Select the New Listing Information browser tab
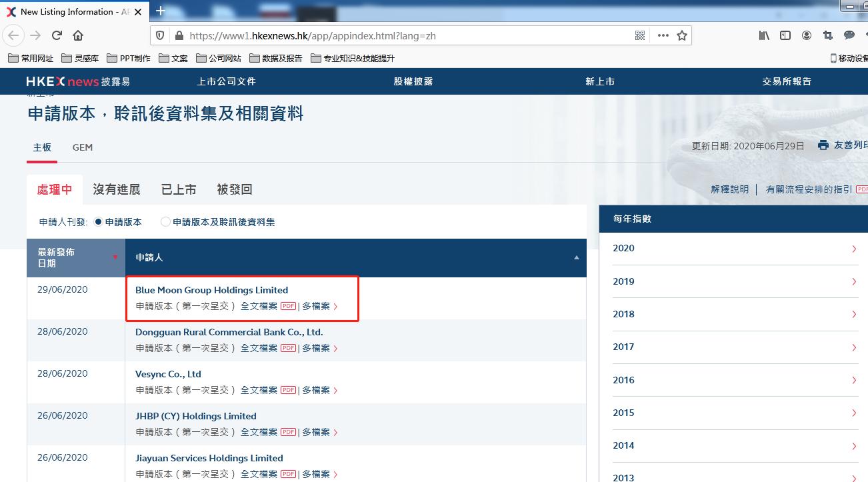The image size is (868, 482). point(73,11)
